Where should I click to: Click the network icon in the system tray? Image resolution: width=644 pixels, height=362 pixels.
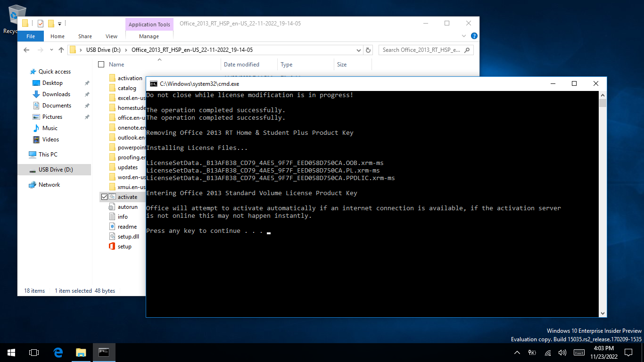[547, 352]
